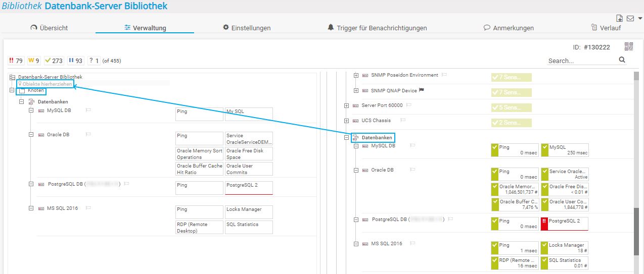644x274 pixels.
Task: Expand the UCS Chassis node
Action: pos(346,121)
